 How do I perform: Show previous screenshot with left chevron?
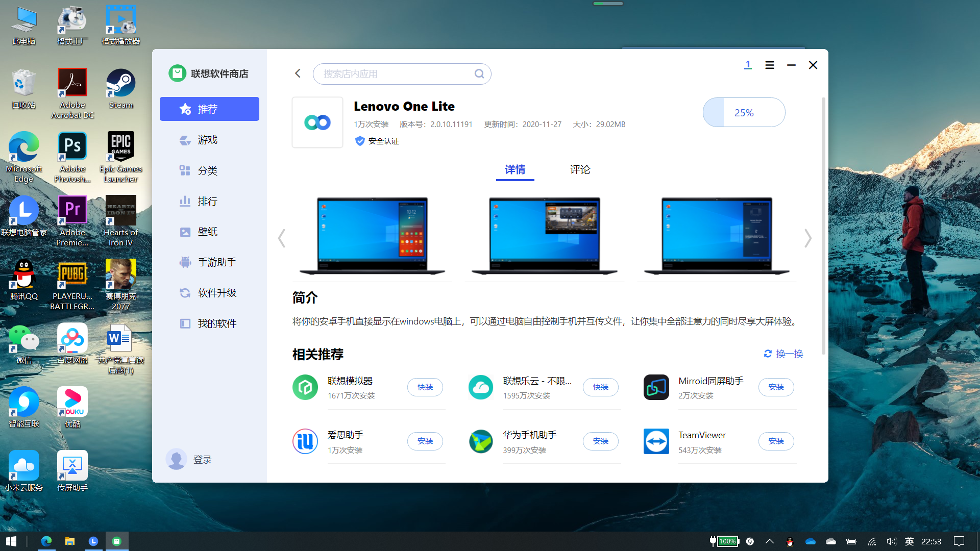(281, 238)
